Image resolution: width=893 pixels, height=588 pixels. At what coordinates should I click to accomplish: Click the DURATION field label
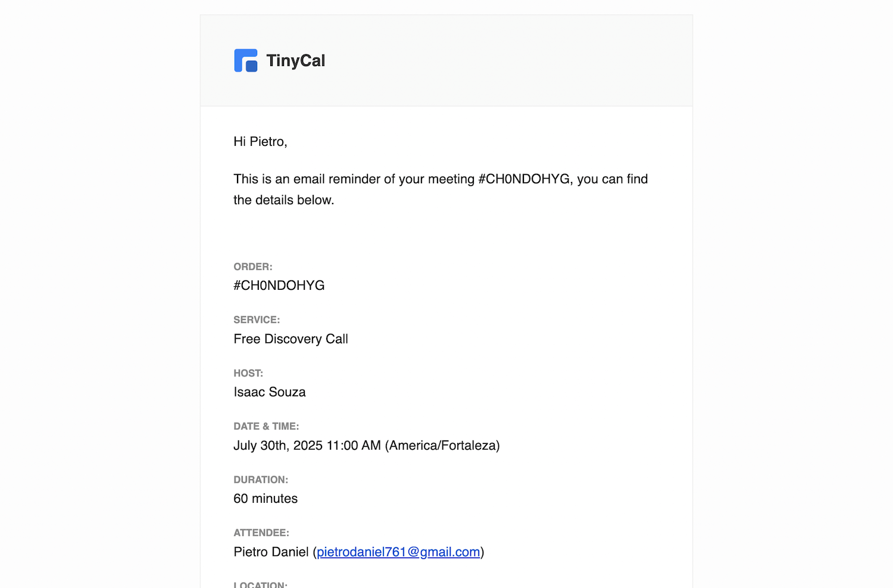(x=261, y=480)
